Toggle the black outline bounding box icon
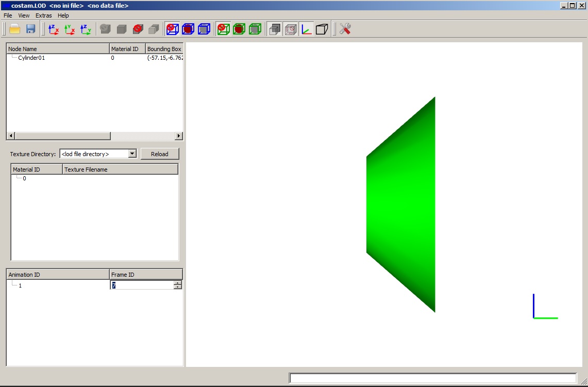Image resolution: width=588 pixels, height=387 pixels. click(x=322, y=29)
